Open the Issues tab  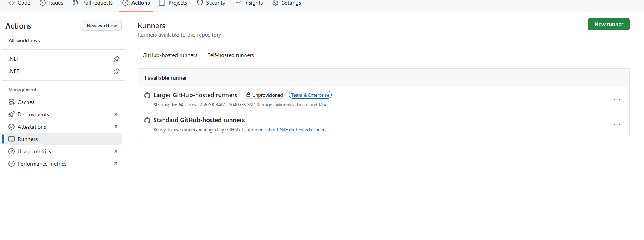pos(52,3)
